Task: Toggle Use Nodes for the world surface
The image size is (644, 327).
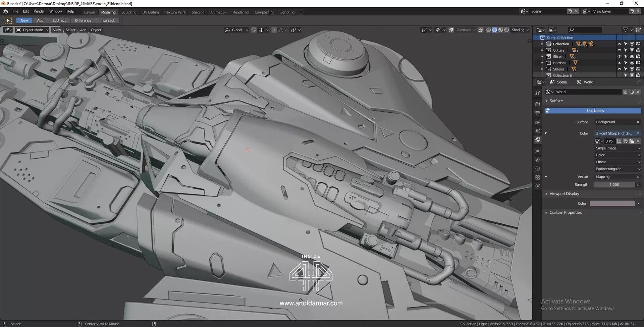Action: coord(593,111)
